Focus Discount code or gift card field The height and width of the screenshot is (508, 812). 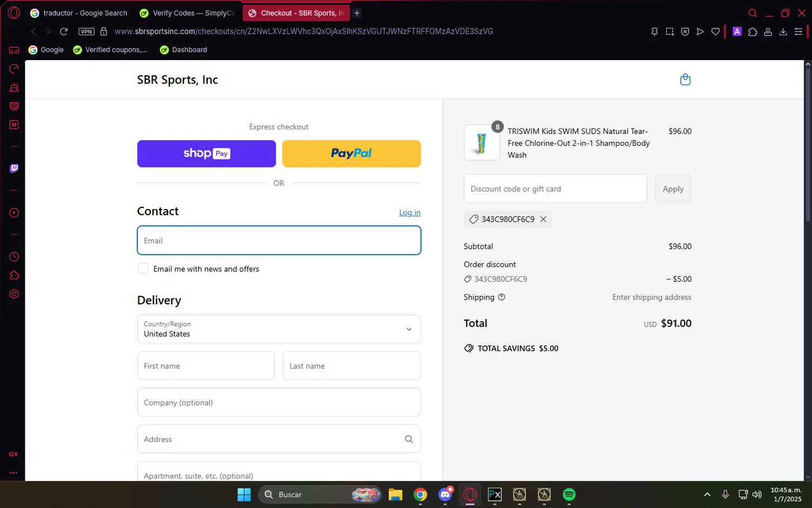click(x=555, y=188)
